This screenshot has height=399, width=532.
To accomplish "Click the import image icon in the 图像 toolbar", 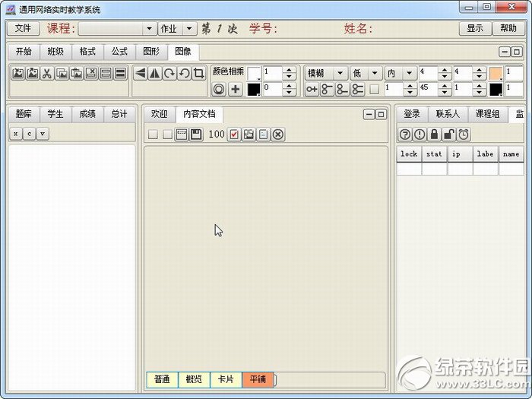I will click(18, 73).
